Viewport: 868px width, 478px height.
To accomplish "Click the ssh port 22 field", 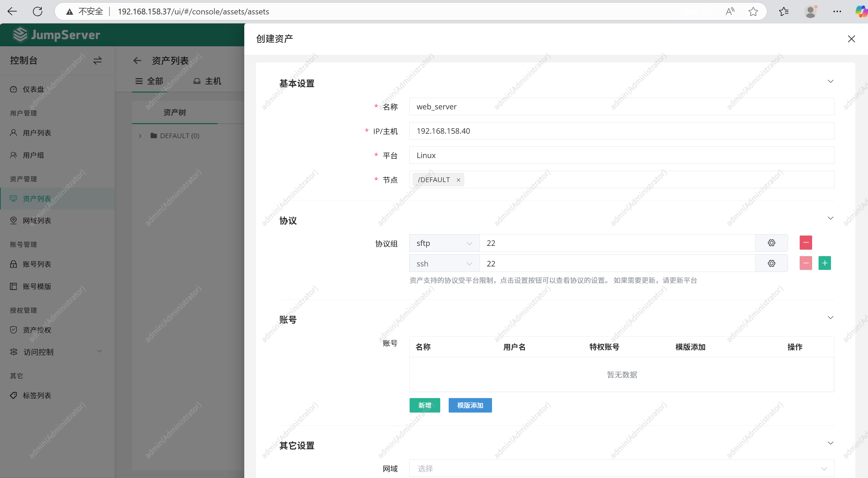I will [617, 264].
